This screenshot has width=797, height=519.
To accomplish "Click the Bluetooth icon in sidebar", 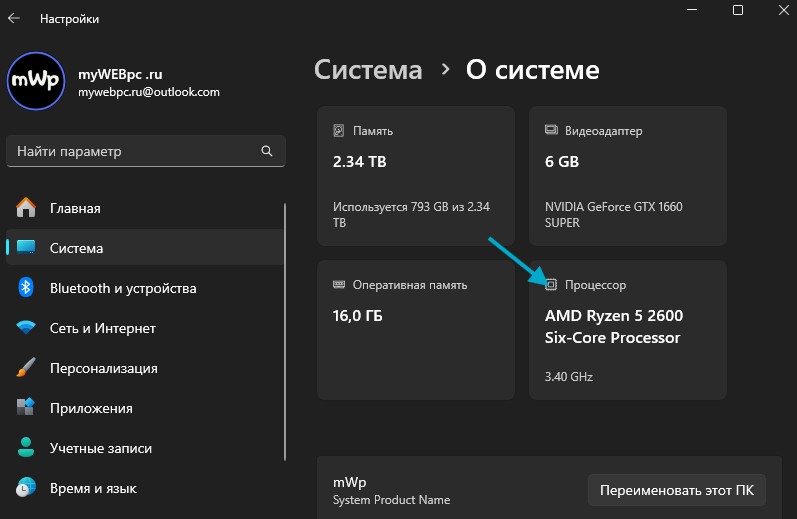I will pyautogui.click(x=26, y=288).
